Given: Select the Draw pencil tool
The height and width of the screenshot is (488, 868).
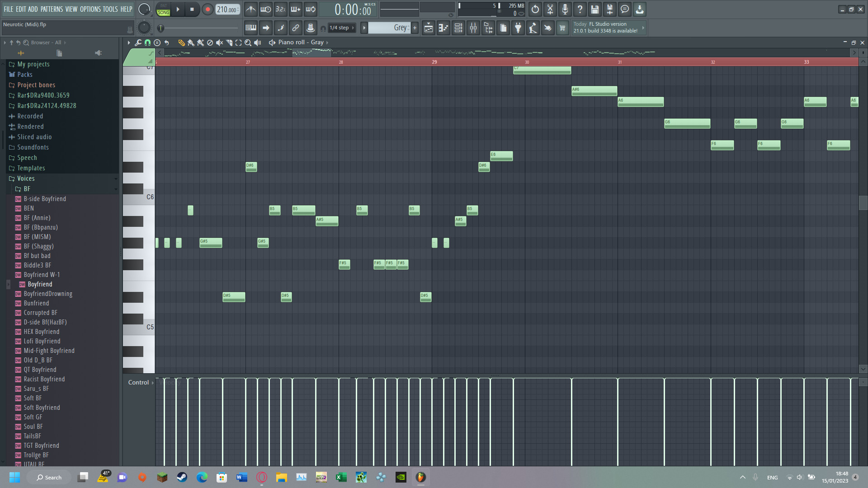Looking at the screenshot, I should pos(182,42).
